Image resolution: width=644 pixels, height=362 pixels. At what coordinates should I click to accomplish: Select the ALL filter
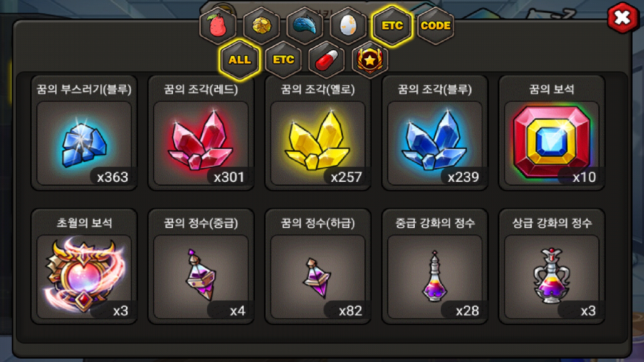pyautogui.click(x=239, y=60)
